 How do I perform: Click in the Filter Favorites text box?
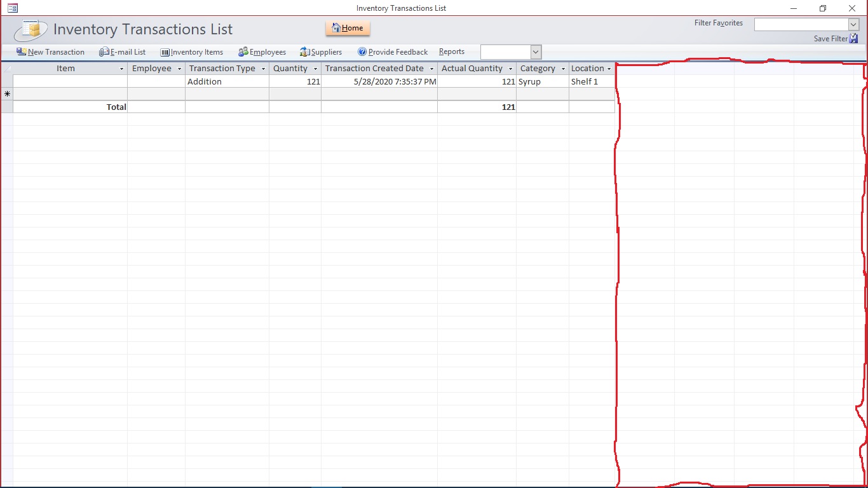click(801, 24)
